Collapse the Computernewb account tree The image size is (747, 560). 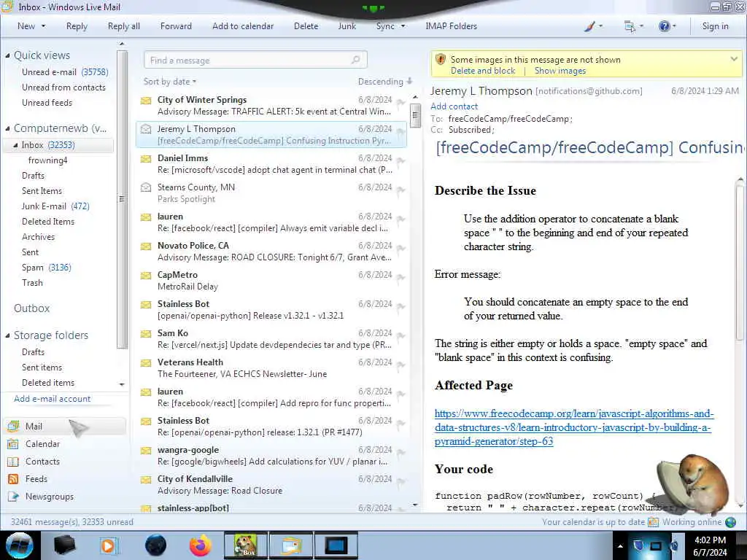(7, 128)
